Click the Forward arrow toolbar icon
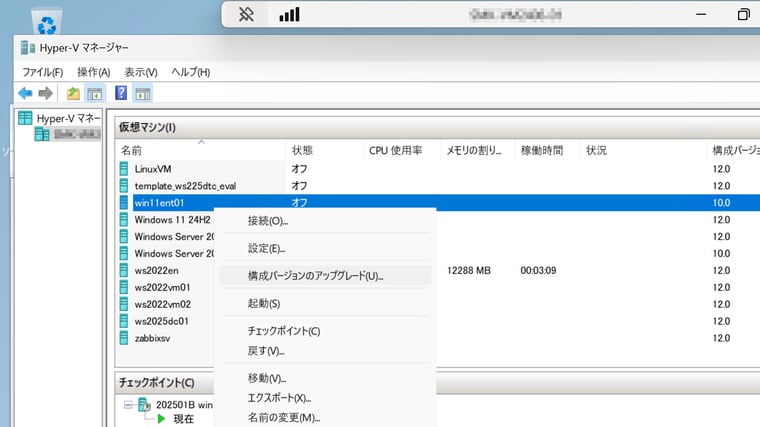Screen dimensions: 760x427 46,93
